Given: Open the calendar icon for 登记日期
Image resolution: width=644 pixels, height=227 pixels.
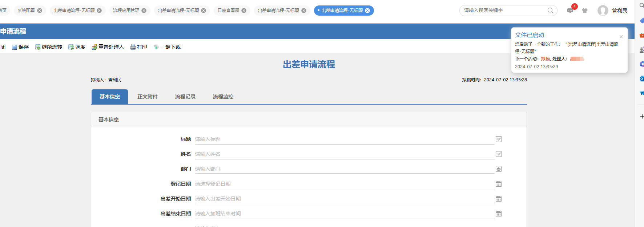Looking at the screenshot, I should 499,184.
